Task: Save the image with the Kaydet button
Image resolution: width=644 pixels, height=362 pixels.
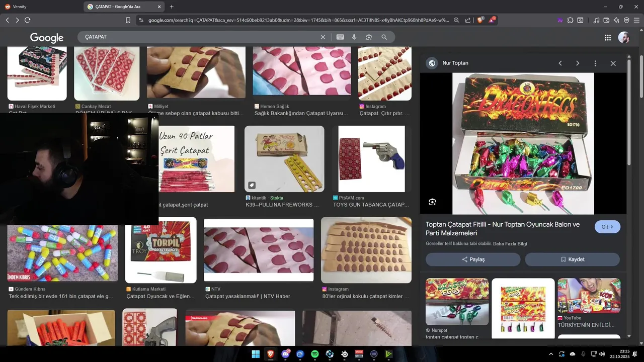Action: [573, 259]
